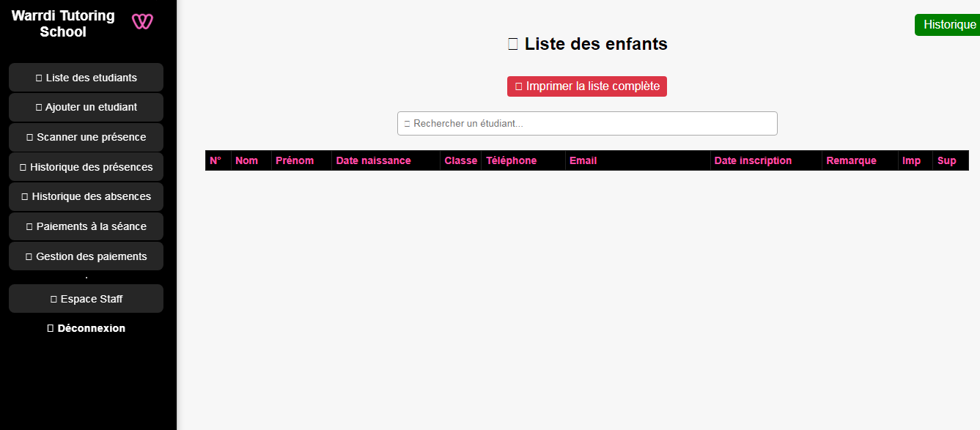
Task: Click the logout icon next to Déconnexion
Action: pyautogui.click(x=50, y=327)
